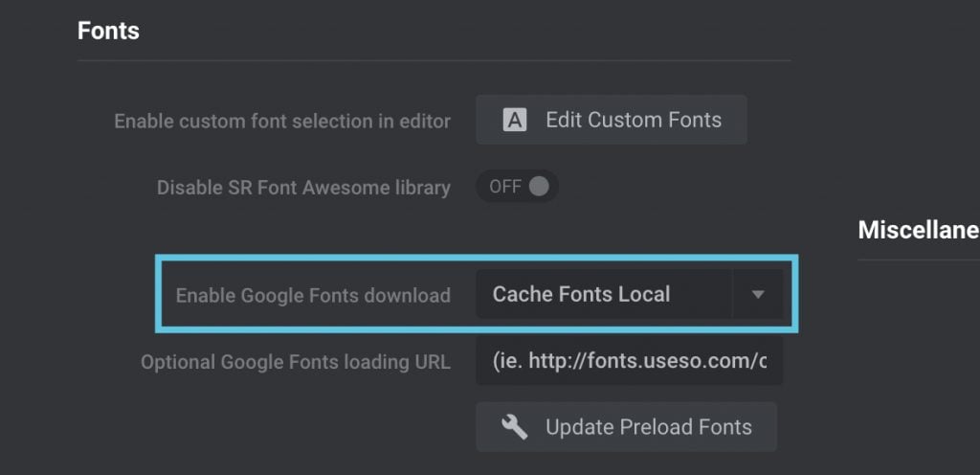This screenshot has height=475, width=980.
Task: Click the fonts.useso.com placeholder text
Action: [x=630, y=361]
